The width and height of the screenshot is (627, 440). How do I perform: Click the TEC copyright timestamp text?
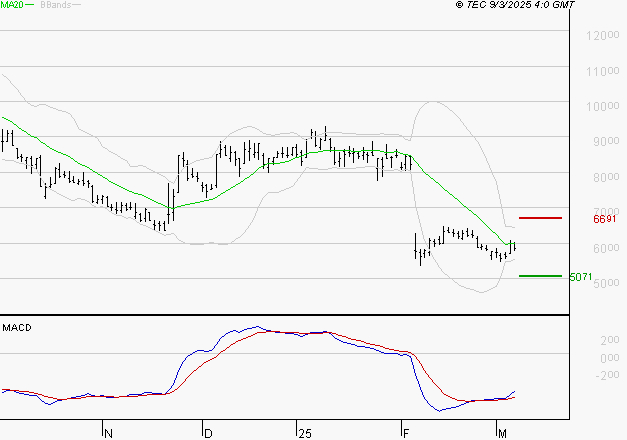pyautogui.click(x=515, y=4)
